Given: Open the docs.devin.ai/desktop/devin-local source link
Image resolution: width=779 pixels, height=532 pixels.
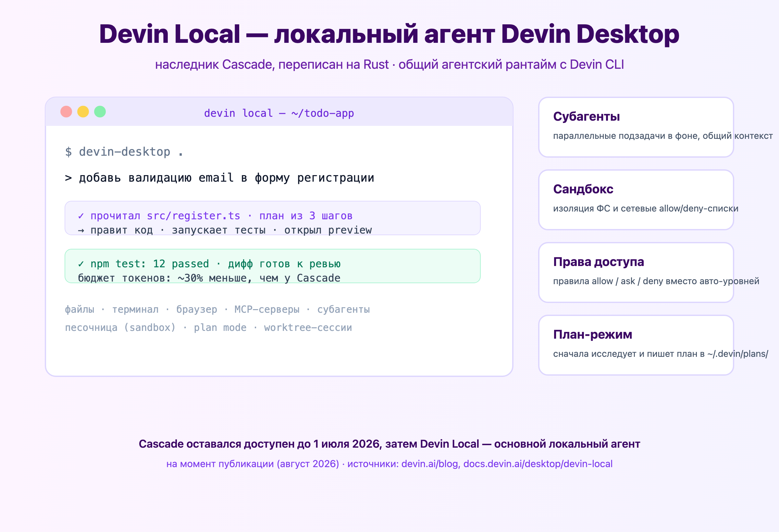Looking at the screenshot, I should pos(538,464).
